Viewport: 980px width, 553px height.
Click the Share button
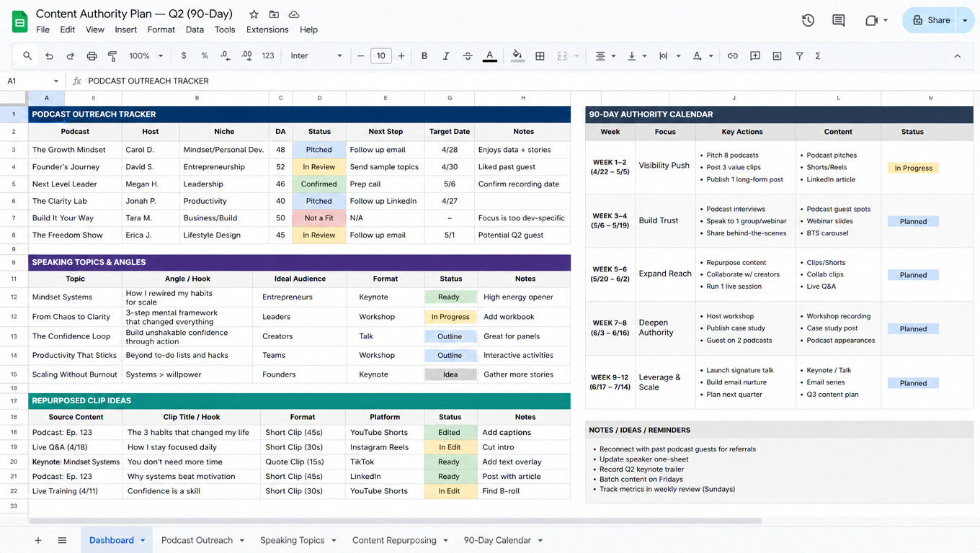(931, 20)
